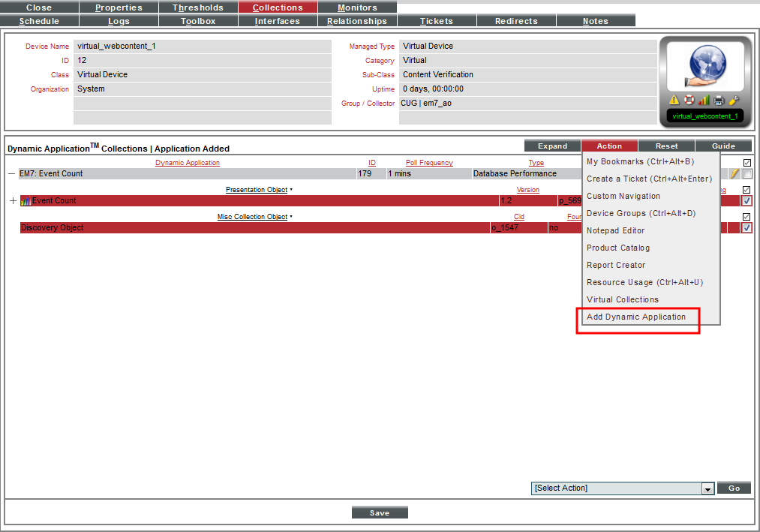Switch to the Thresholds tab
The image size is (760, 532).
point(198,8)
